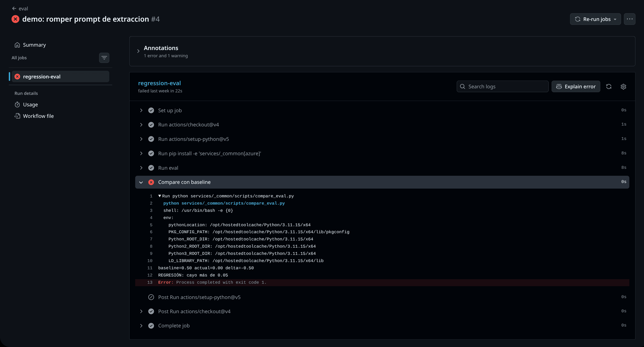Expand the Run pip install step
The height and width of the screenshot is (347, 644).
141,153
